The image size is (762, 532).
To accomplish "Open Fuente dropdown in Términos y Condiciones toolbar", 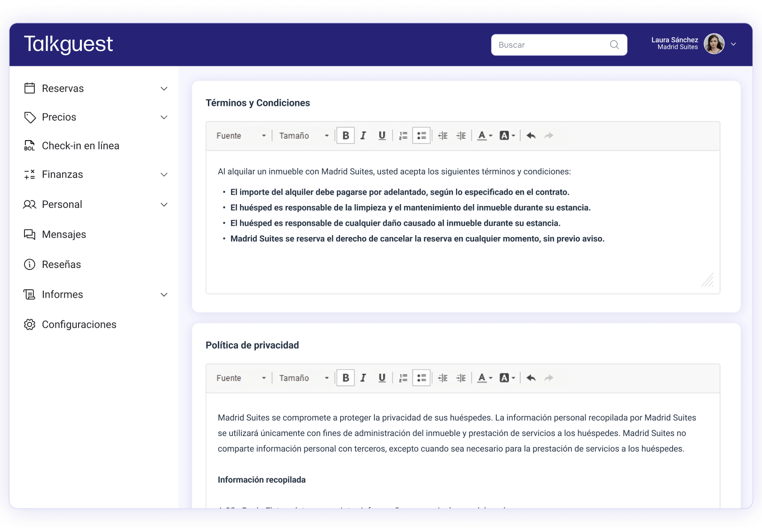I will (241, 135).
